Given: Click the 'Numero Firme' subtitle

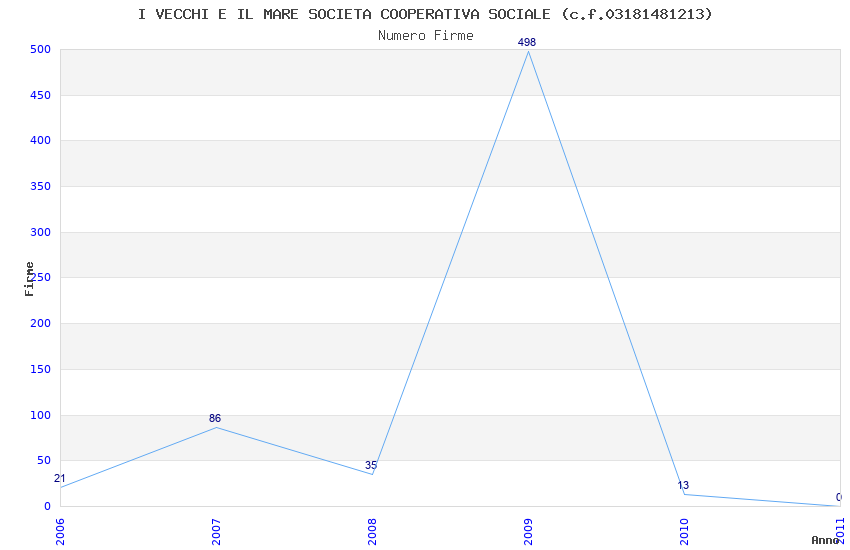Looking at the screenshot, I should pos(426,36).
